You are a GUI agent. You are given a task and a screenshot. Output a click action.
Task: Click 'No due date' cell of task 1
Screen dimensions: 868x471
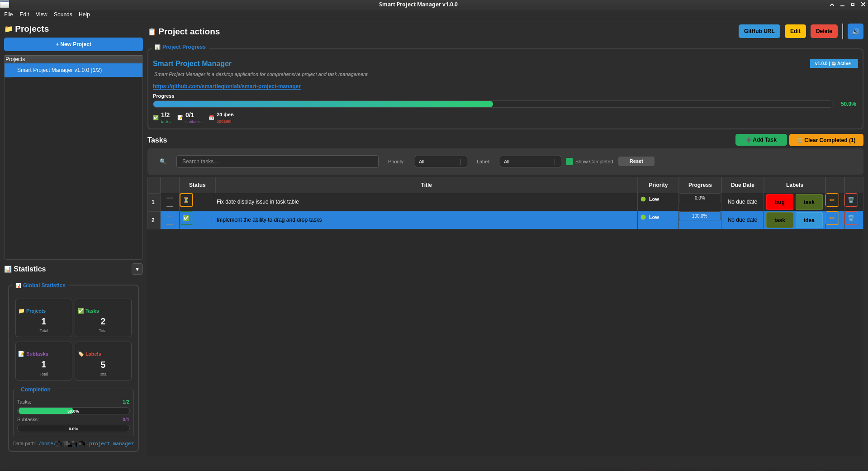(x=742, y=202)
